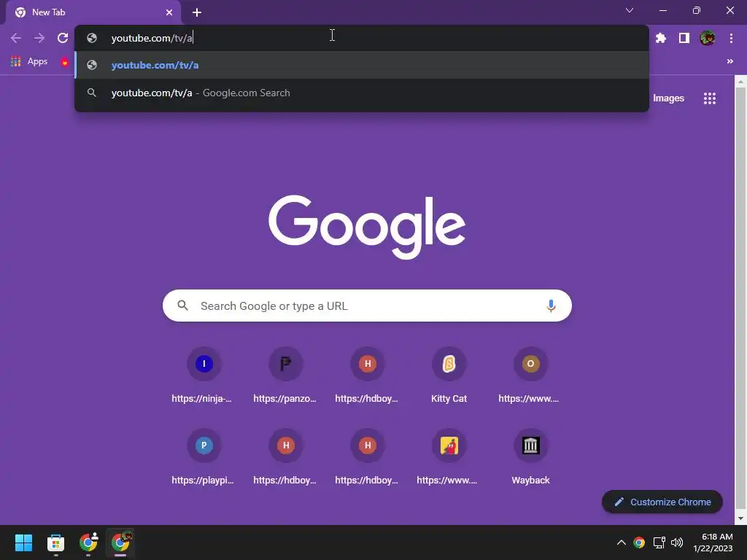
Task: Focus the Search Google or type a URL box
Action: tap(367, 306)
